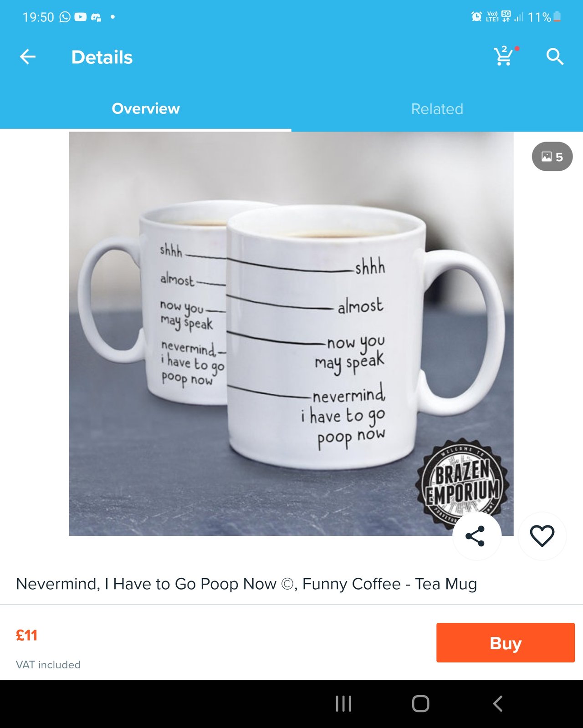Tap the alarm icon in status bar
Viewport: 583px width, 728px height.
[476, 17]
